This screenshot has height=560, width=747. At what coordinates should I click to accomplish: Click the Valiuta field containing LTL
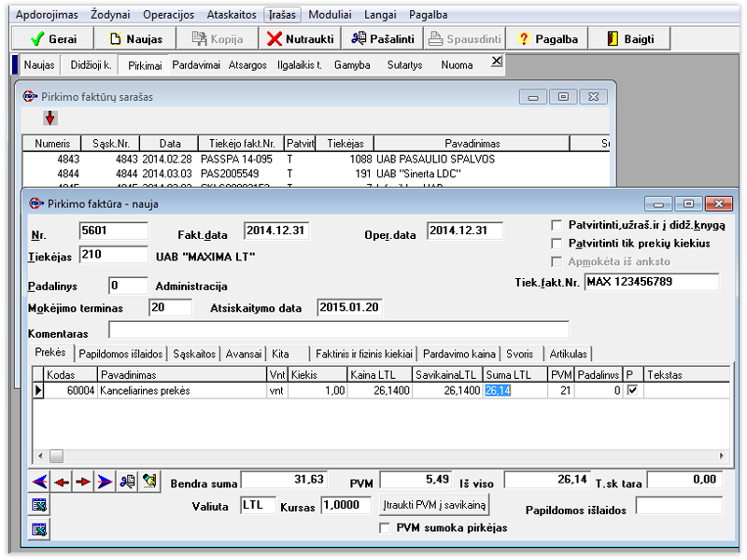click(x=259, y=505)
